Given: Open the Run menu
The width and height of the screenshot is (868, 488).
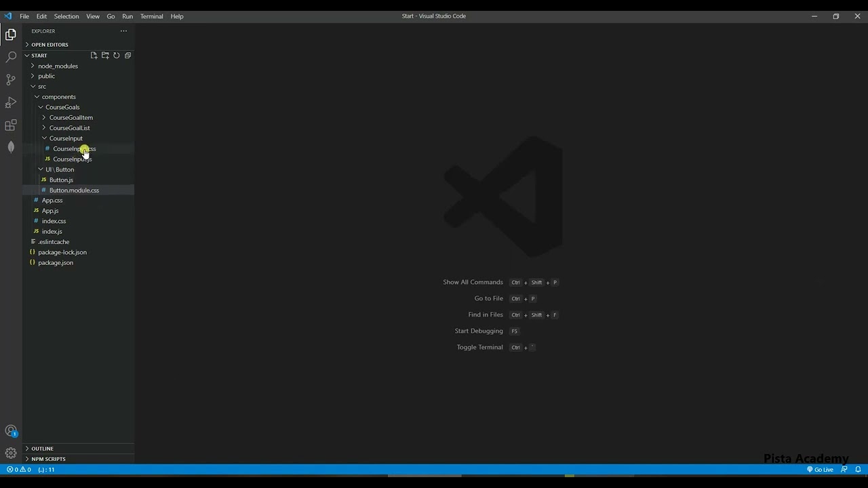Looking at the screenshot, I should [127, 16].
